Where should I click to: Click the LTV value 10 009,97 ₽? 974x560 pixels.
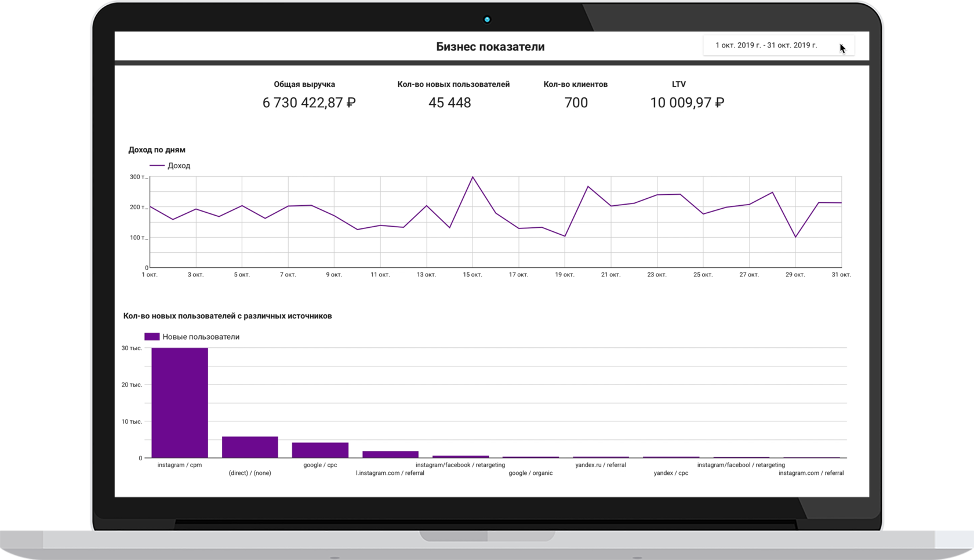click(687, 103)
